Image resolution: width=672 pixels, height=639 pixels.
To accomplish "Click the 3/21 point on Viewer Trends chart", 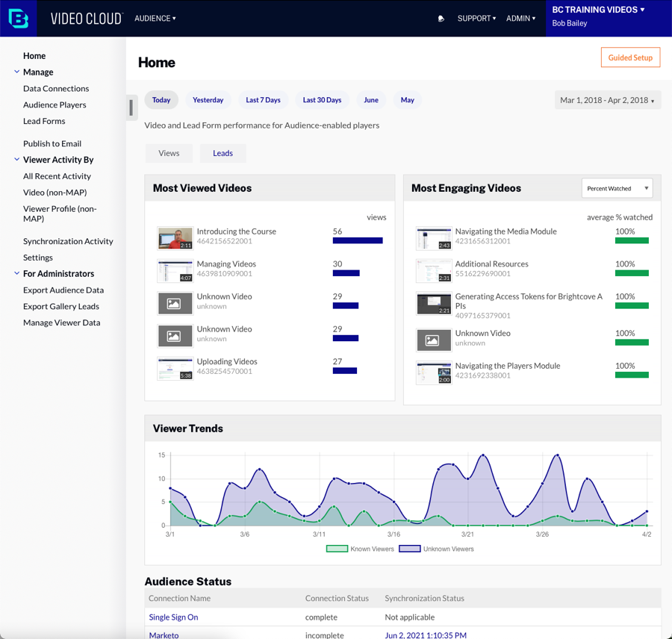I will 467,479.
